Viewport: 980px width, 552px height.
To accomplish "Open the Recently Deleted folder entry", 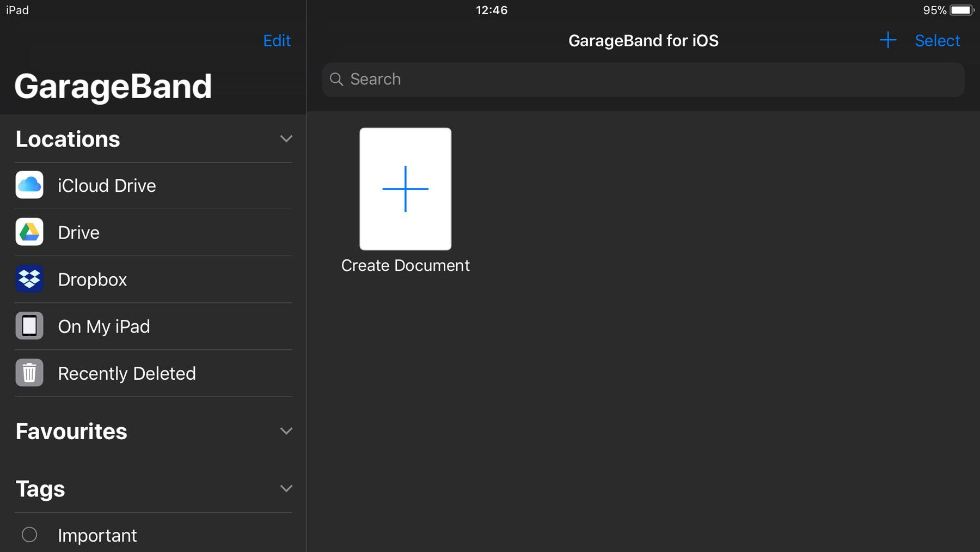I will [x=127, y=373].
